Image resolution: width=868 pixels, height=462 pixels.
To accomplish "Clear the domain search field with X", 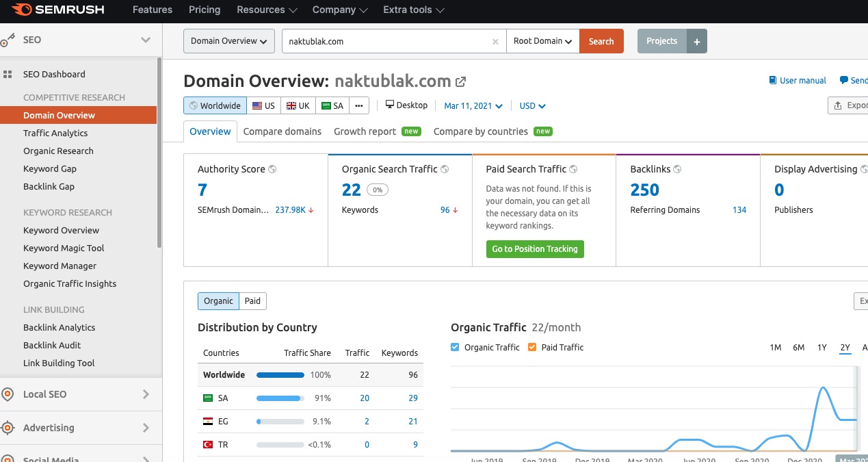I will [x=495, y=42].
